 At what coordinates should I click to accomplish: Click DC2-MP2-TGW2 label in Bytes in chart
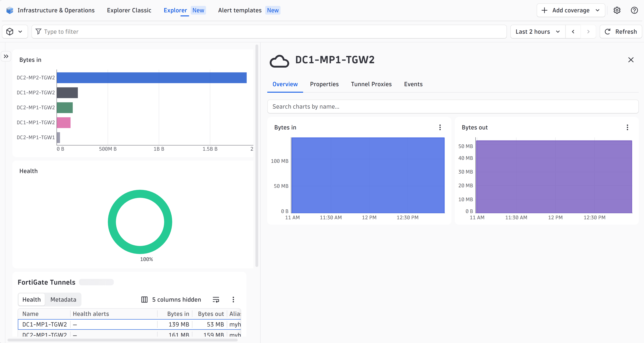tap(36, 78)
